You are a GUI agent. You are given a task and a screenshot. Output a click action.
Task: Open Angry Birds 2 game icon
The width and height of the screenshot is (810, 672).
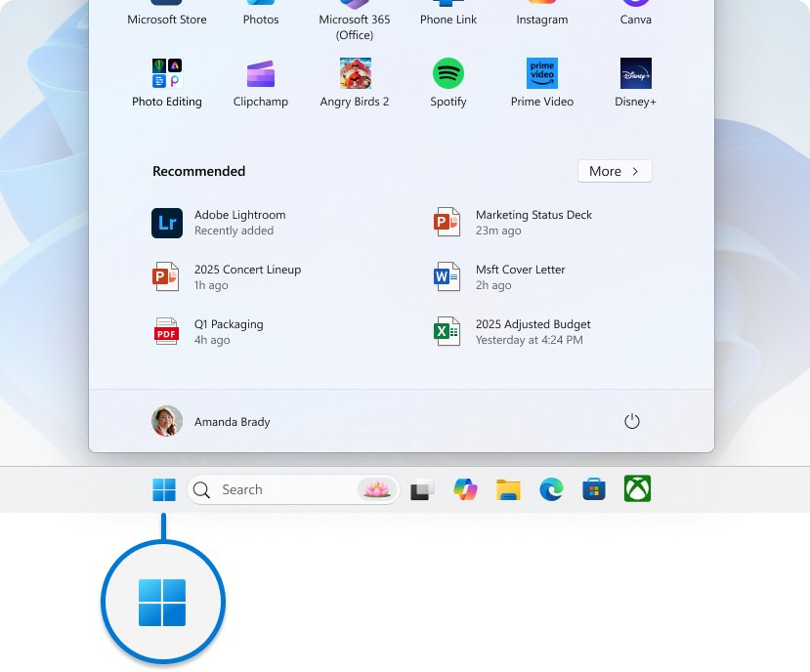click(355, 73)
